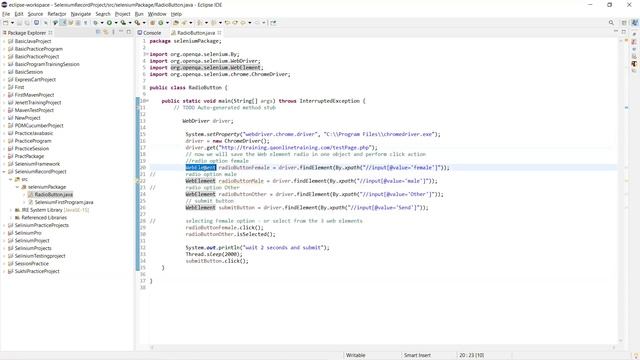
Task: Select the SukhiPracticeProject project
Action: click(x=37, y=271)
